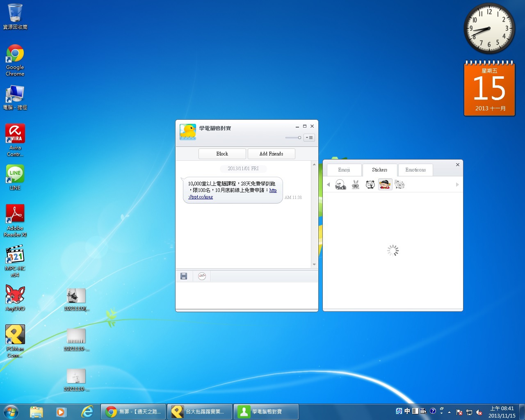Click the taskbar date and time
Image resolution: width=525 pixels, height=420 pixels.
pyautogui.click(x=502, y=412)
